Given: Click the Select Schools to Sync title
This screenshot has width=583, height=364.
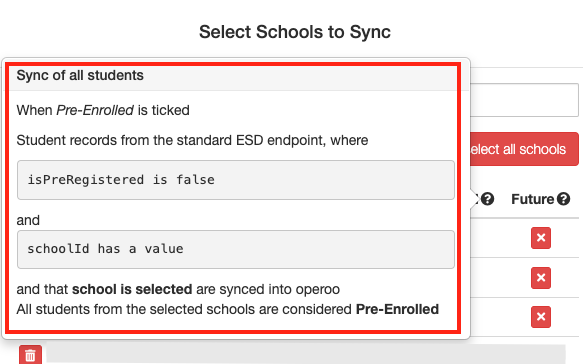Looking at the screenshot, I should (x=294, y=32).
